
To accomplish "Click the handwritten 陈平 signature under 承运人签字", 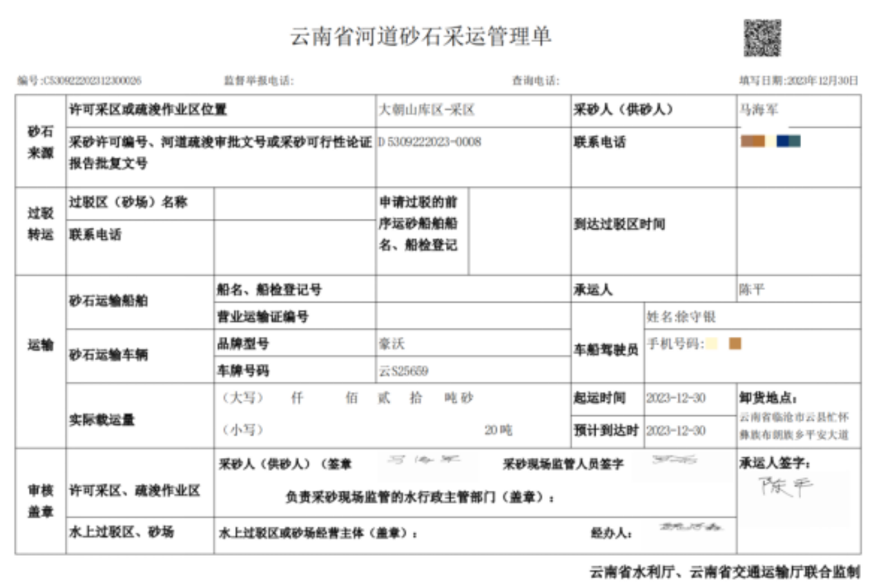I will tap(785, 486).
